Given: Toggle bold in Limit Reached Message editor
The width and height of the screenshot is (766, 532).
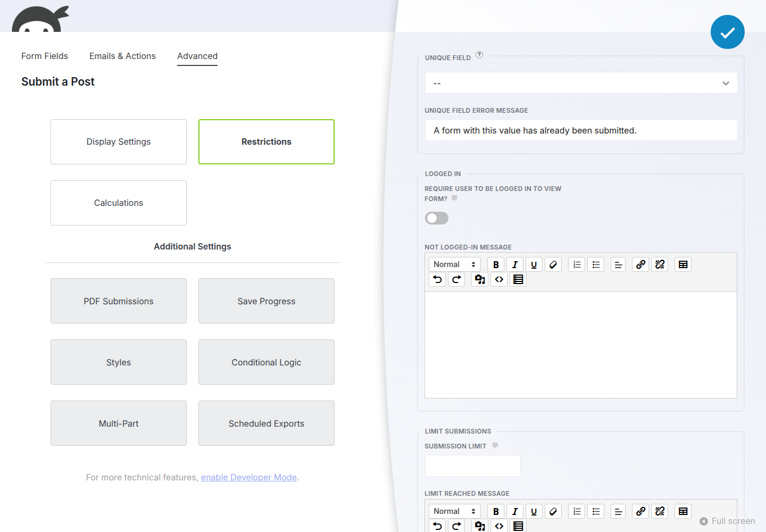Looking at the screenshot, I should coord(496,511).
